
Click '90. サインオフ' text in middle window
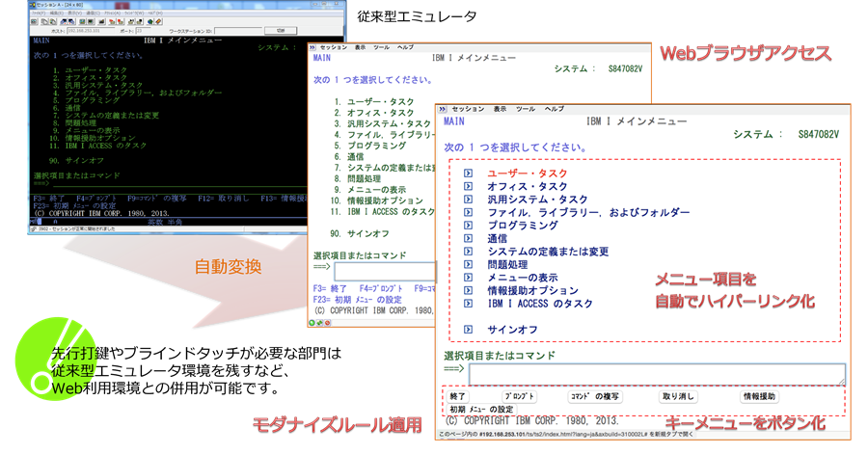click(x=360, y=233)
